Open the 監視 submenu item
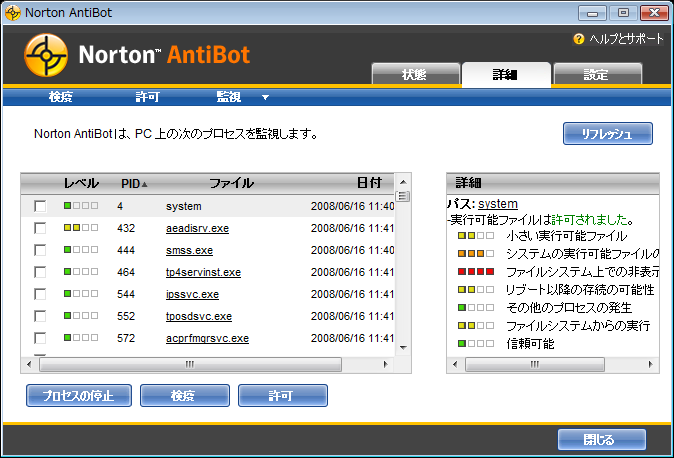This screenshot has width=674, height=458. point(229,97)
